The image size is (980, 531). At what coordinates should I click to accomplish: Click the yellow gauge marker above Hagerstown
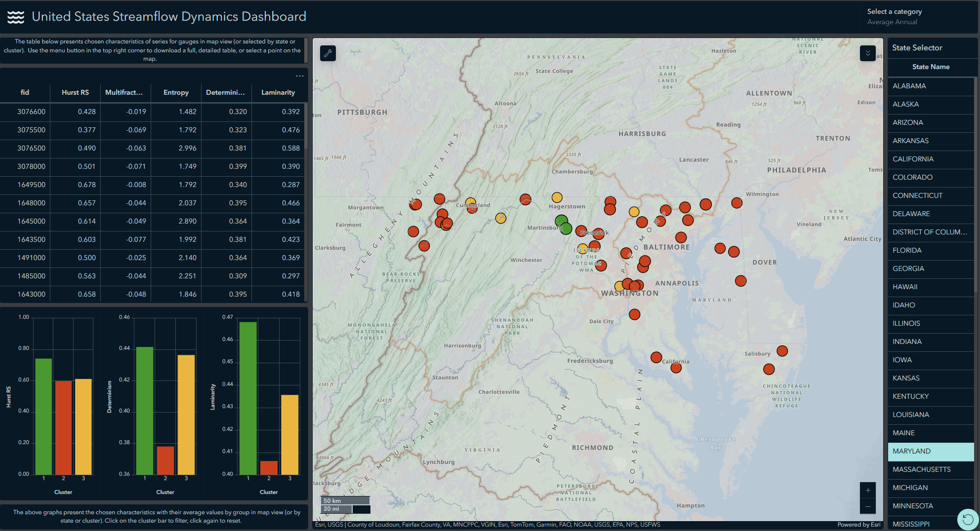coord(557,197)
